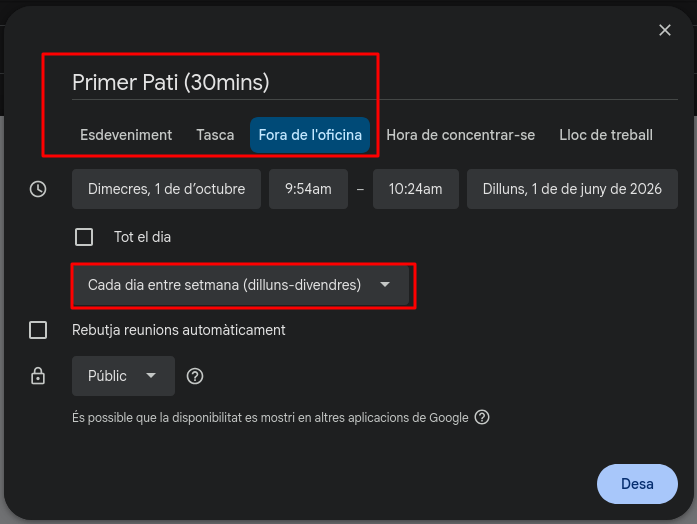
Task: Select the 'Tasca' tab
Action: click(x=215, y=135)
